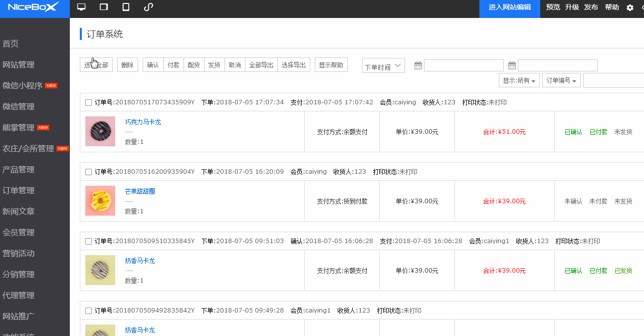Click the 选择导出 button
This screenshot has width=644, height=336.
[294, 65]
